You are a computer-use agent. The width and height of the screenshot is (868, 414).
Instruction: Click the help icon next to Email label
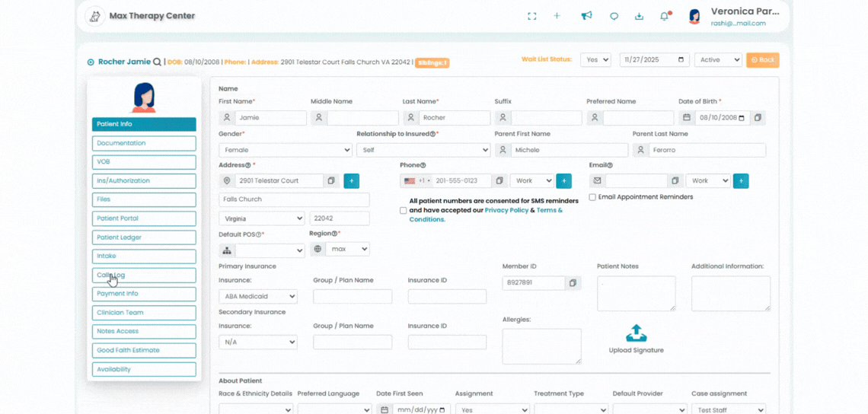click(610, 165)
